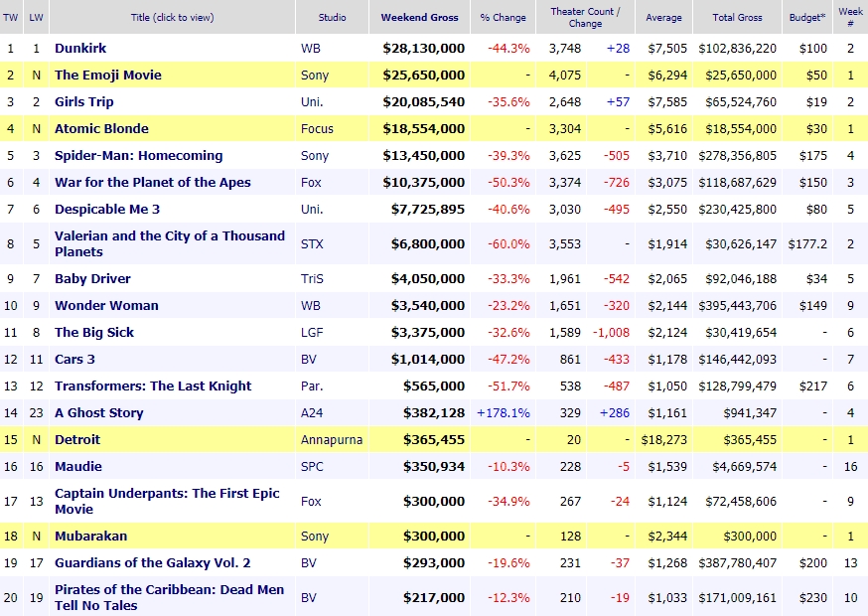Sort by Title column header
The height and width of the screenshot is (616, 868).
[x=172, y=17]
